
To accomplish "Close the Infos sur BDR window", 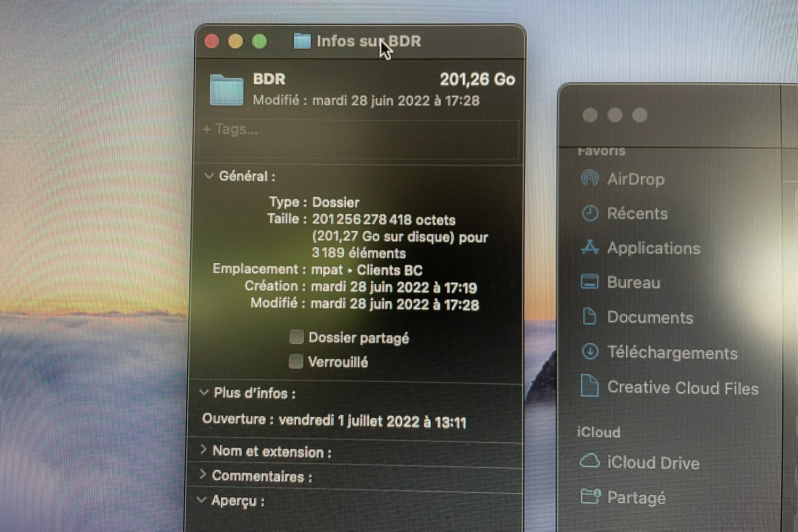I will pyautogui.click(x=212, y=41).
